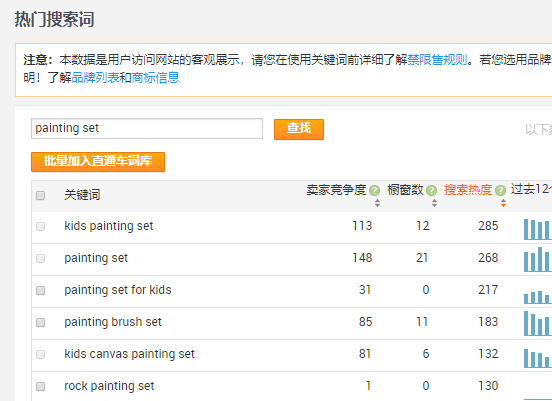Viewport: 552px width, 401px height.
Task: Click the 查找 search button
Action: pos(299,129)
